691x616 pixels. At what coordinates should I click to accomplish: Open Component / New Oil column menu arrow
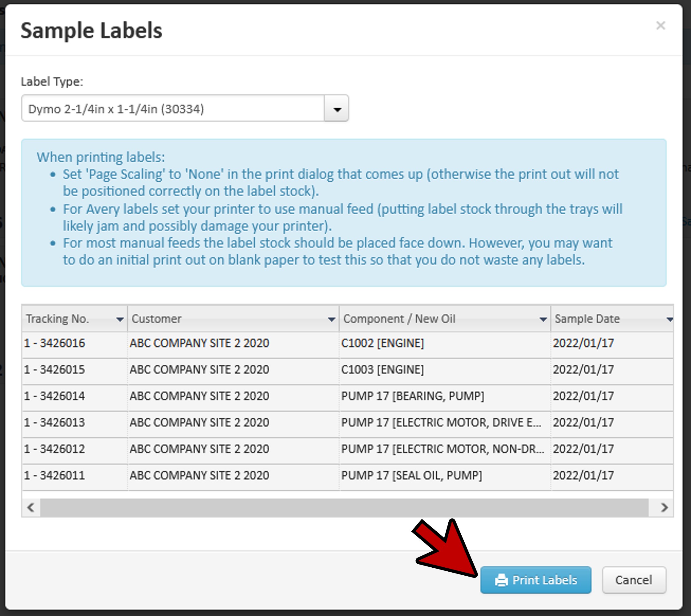(x=543, y=319)
